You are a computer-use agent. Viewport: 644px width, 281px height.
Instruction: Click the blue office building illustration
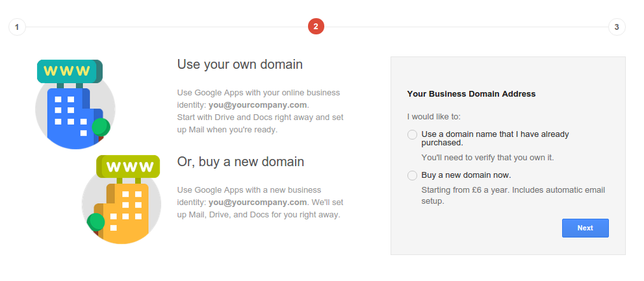pos(72,117)
